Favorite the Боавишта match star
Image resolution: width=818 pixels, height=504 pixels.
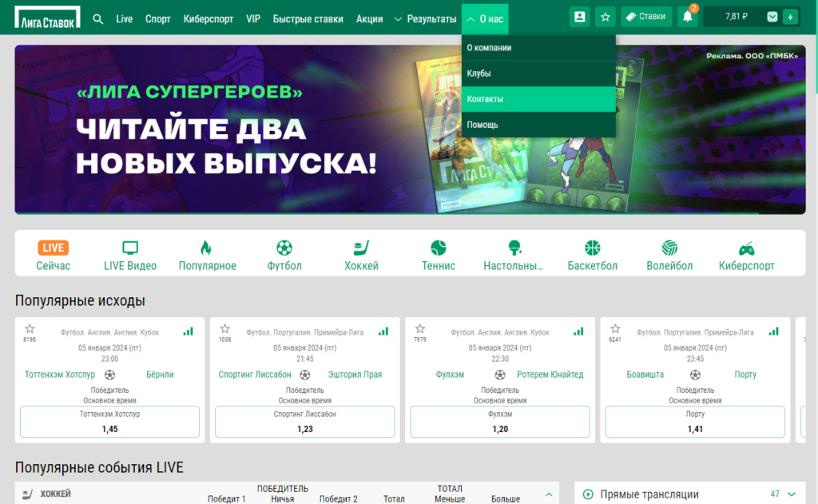615,329
